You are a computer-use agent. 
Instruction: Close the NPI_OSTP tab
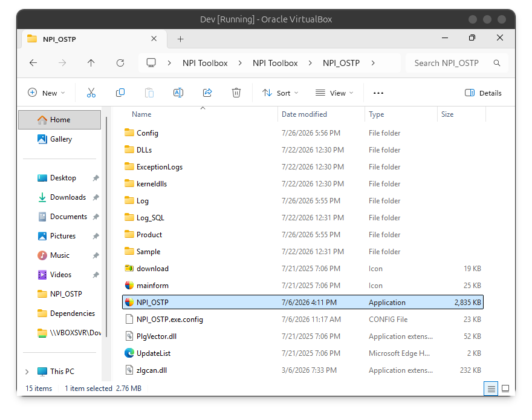click(x=154, y=39)
